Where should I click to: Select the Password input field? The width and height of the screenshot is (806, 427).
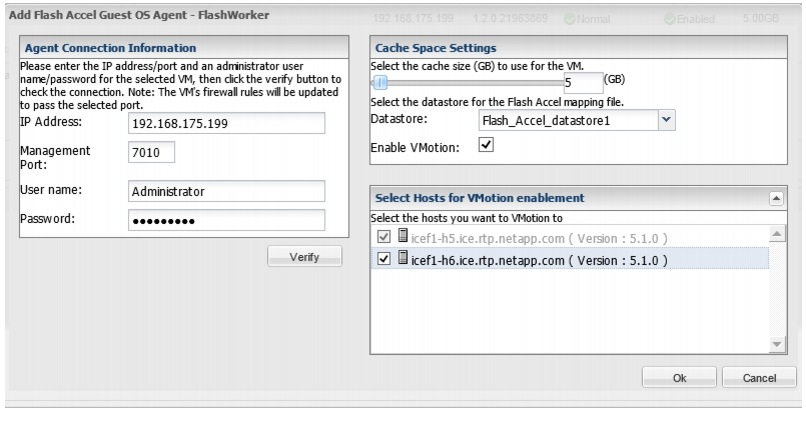(x=228, y=220)
